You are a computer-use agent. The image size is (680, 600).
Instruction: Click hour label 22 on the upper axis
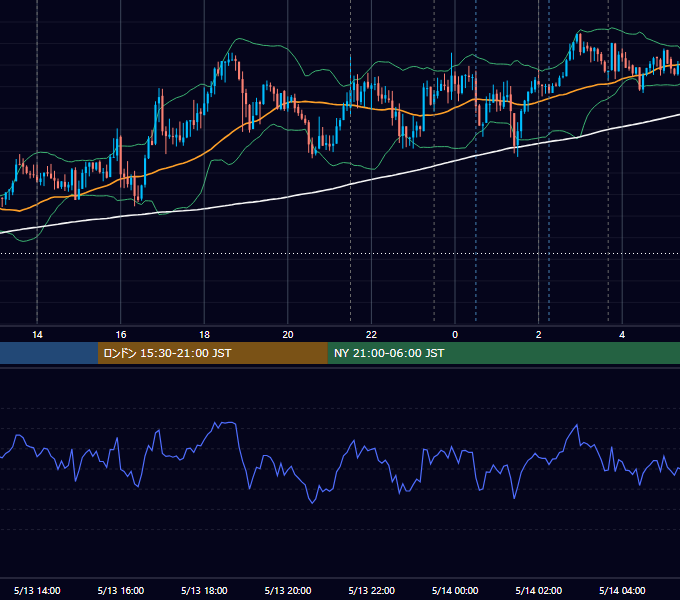[x=371, y=335]
